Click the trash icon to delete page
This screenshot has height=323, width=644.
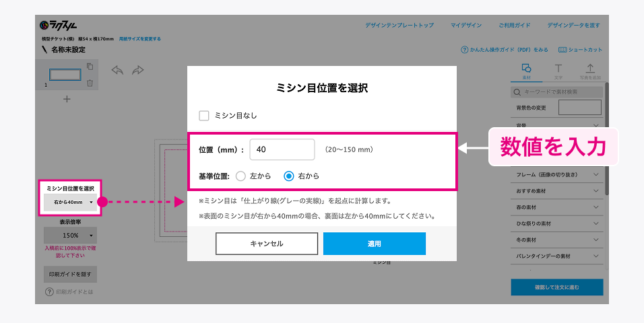pyautogui.click(x=90, y=83)
